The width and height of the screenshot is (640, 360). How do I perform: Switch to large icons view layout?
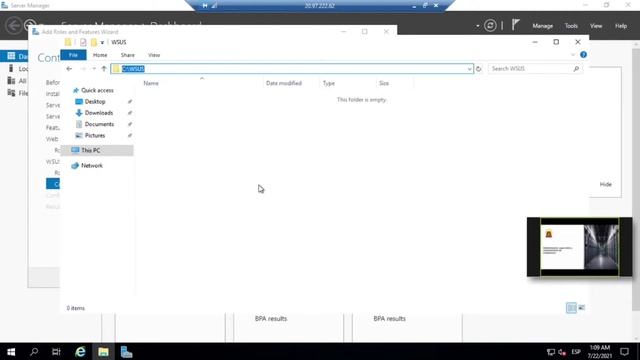582,308
